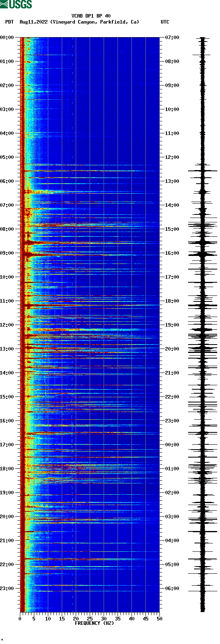The height and width of the screenshot is (644, 220).
Task: Click the date text 'Aug11,2022 (Vineyard Canyon, Parkfield, Ca)'
Action: (79, 22)
